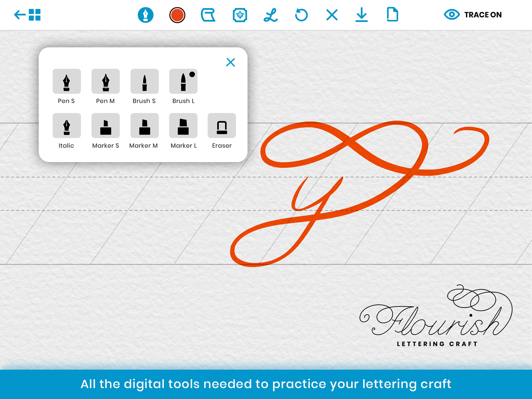Pick the Brush L tool
The width and height of the screenshot is (532, 399).
coord(183,81)
